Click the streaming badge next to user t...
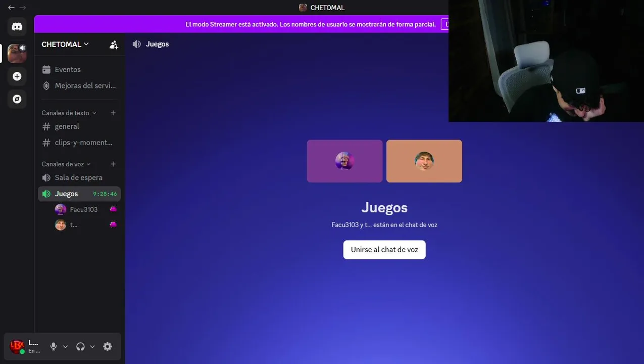 point(113,224)
